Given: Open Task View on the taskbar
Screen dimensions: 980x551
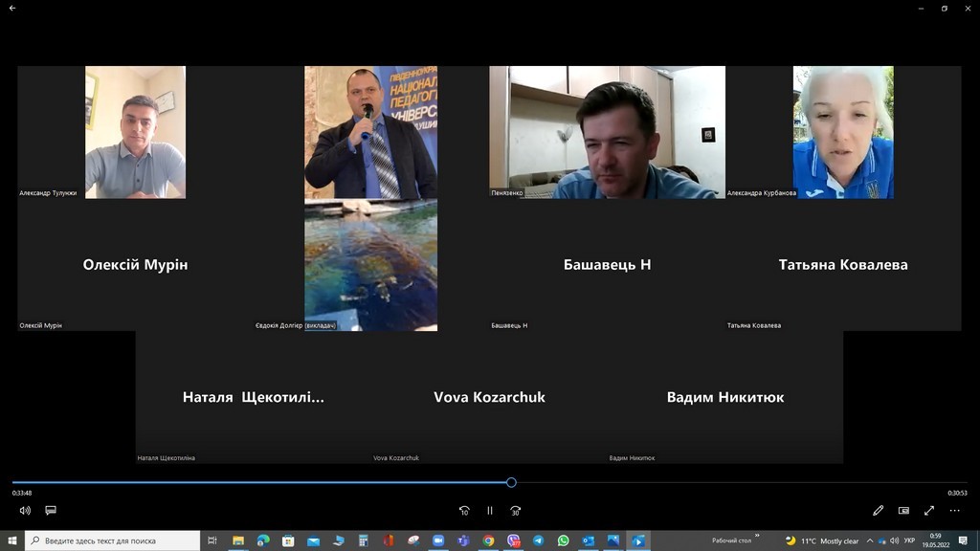Looking at the screenshot, I should pyautogui.click(x=212, y=540).
